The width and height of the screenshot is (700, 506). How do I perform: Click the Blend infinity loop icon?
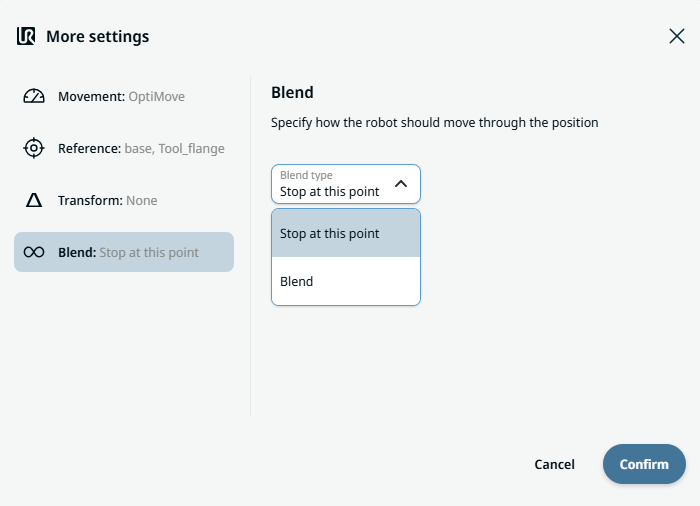(x=34, y=253)
